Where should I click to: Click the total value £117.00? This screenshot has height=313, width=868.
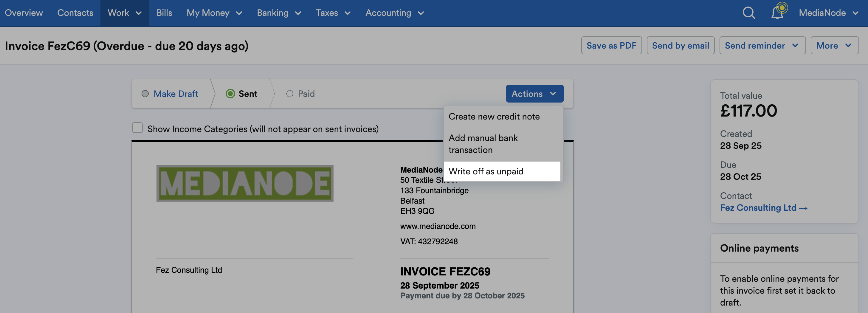(x=748, y=111)
